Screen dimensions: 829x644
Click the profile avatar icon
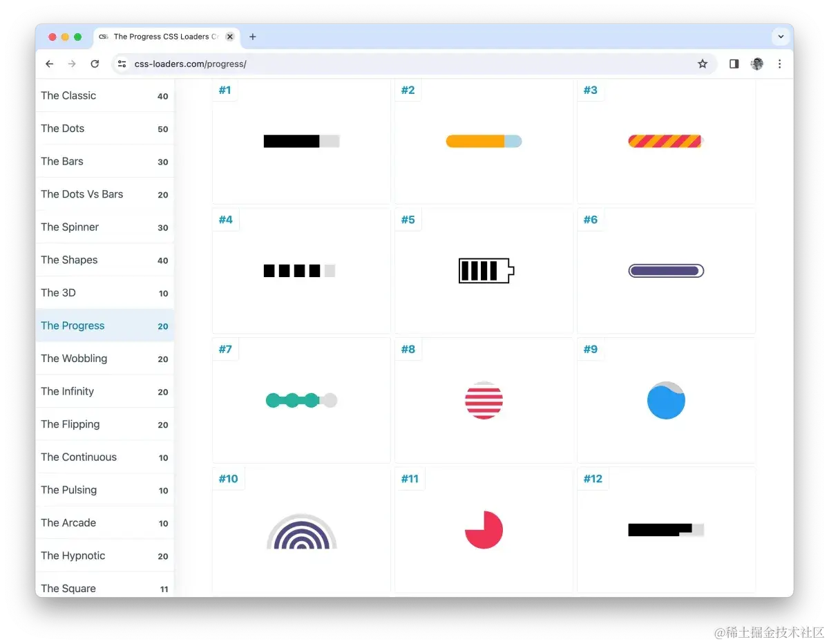[x=757, y=64]
